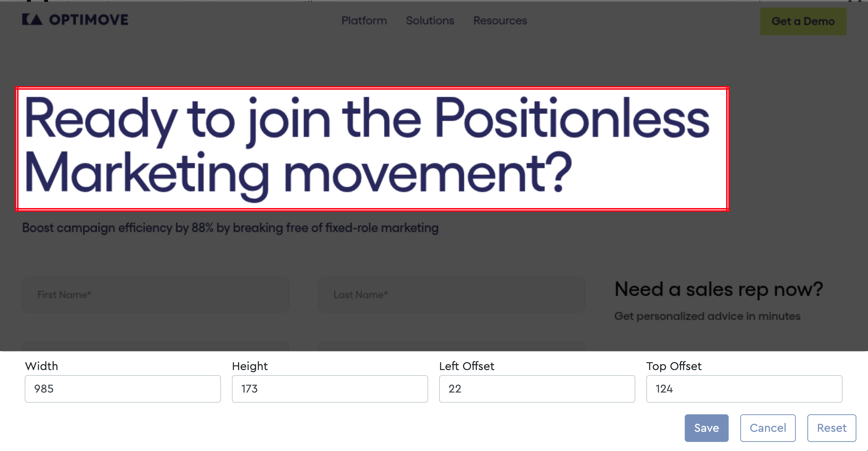Image resolution: width=868 pixels, height=451 pixels.
Task: Click the Get personalized advice in minutes text
Action: click(707, 316)
